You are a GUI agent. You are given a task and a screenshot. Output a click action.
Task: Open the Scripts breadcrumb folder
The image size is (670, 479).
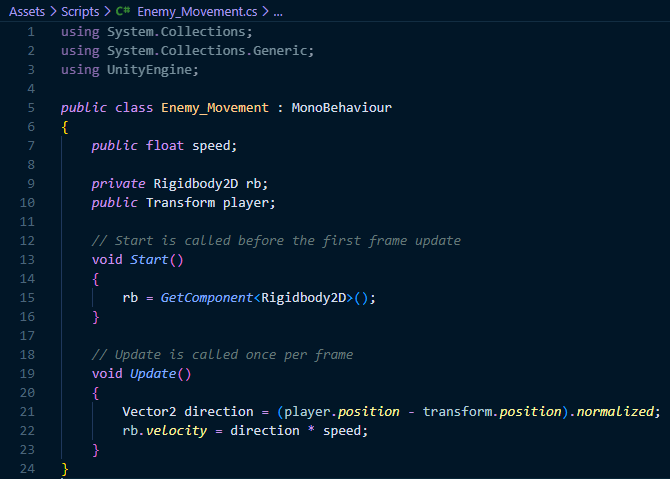79,12
